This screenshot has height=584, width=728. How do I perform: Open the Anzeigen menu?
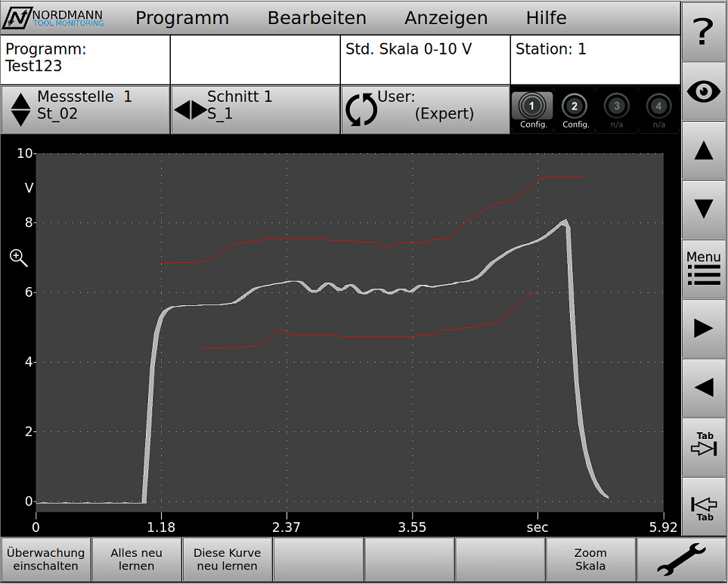445,18
